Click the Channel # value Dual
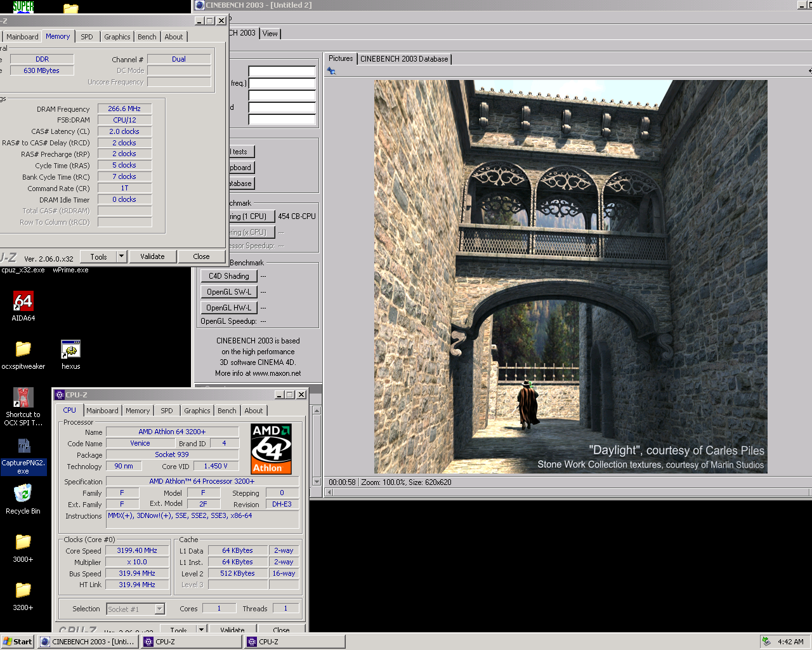The height and width of the screenshot is (650, 812). 179,59
